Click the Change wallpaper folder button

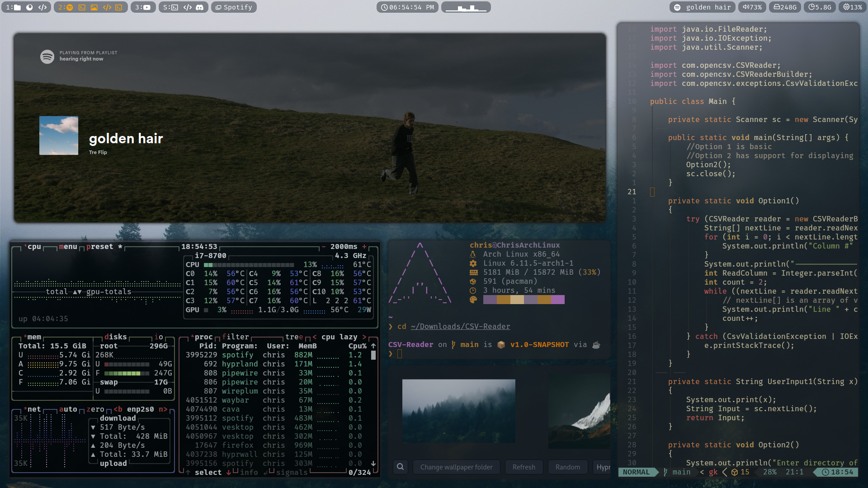[x=456, y=467]
